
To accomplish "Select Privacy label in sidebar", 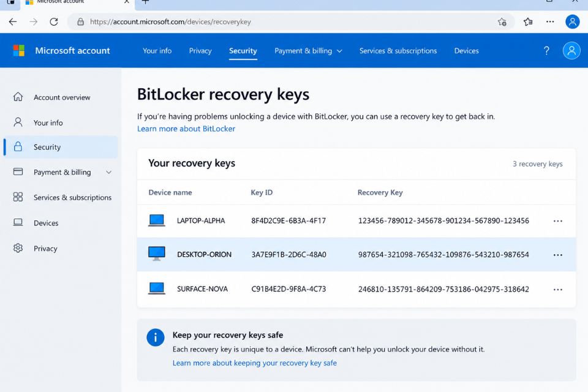I will coord(45,248).
